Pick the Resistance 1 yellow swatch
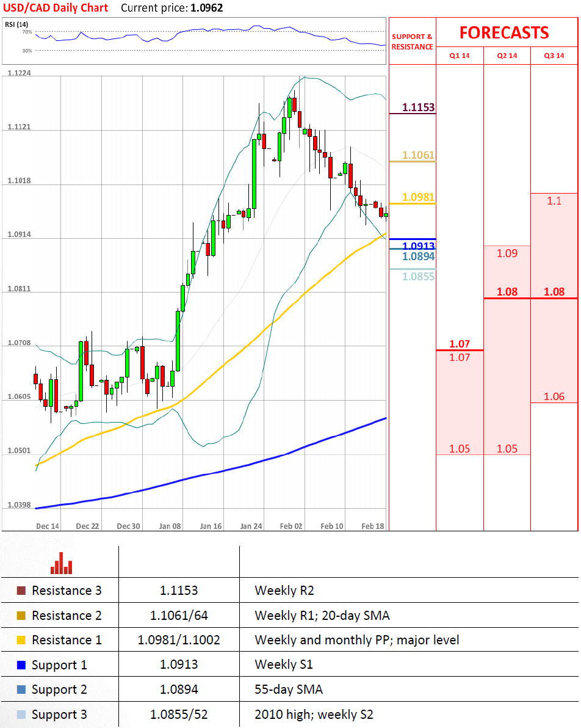This screenshot has height=728, width=581. coord(21,640)
